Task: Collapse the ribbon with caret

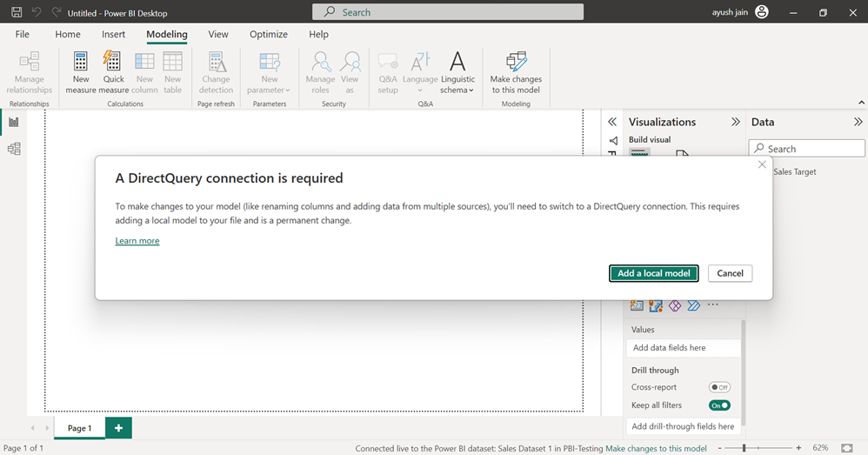Action: 861,103
